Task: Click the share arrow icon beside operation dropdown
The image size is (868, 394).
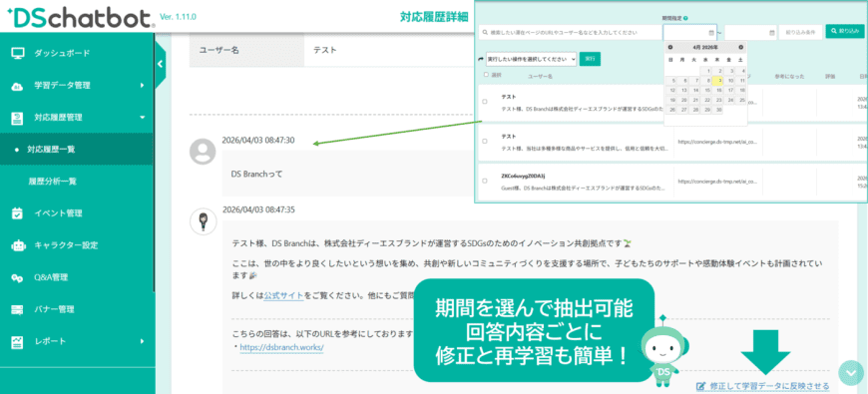Action: pos(481,58)
